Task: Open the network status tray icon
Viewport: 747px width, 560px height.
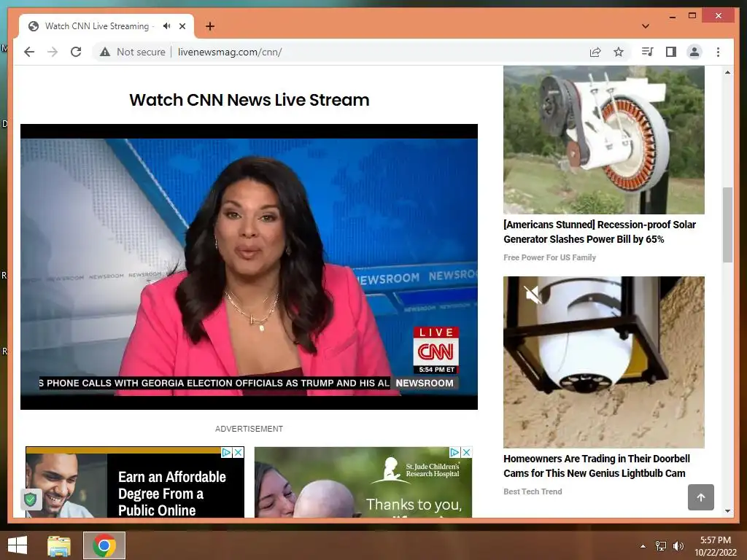Action: (x=661, y=546)
